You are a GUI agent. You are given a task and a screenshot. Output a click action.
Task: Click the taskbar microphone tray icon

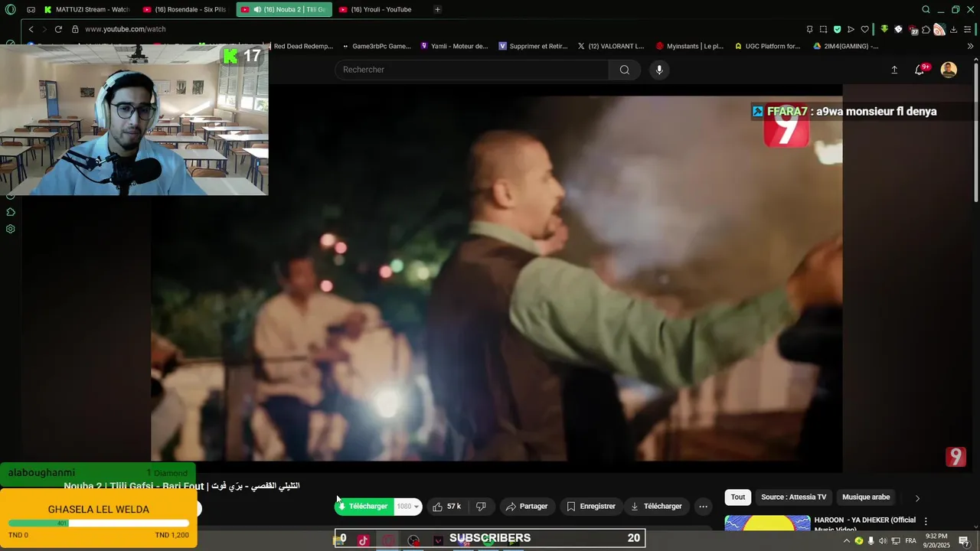[x=871, y=541]
